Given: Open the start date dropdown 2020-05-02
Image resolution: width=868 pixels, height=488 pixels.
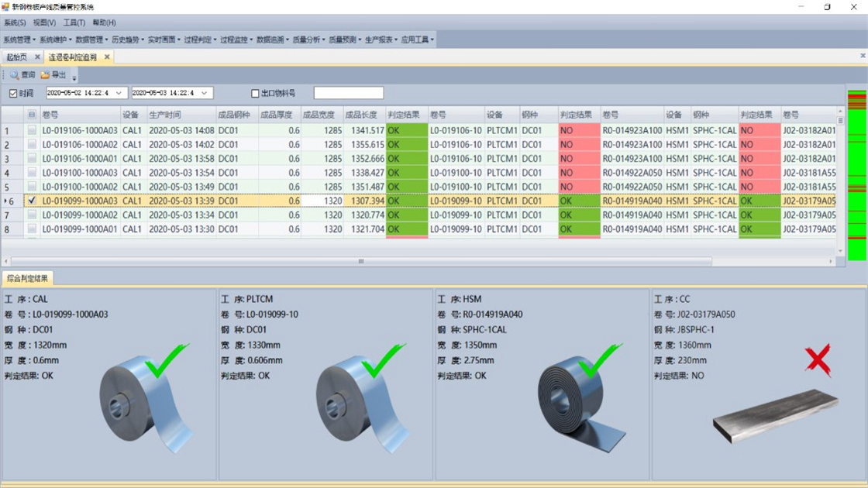Looking at the screenshot, I should 119,94.
